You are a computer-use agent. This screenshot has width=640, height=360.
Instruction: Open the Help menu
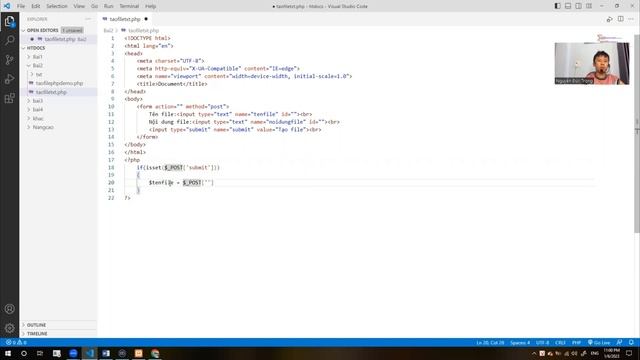coord(150,6)
